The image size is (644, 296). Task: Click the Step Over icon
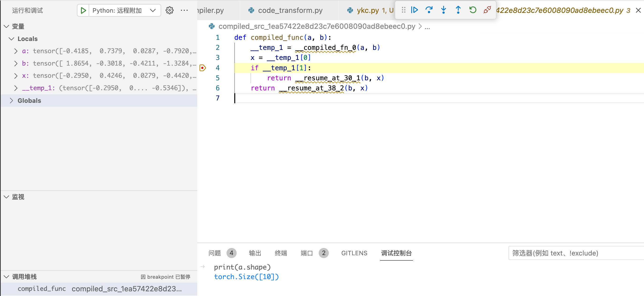[429, 10]
